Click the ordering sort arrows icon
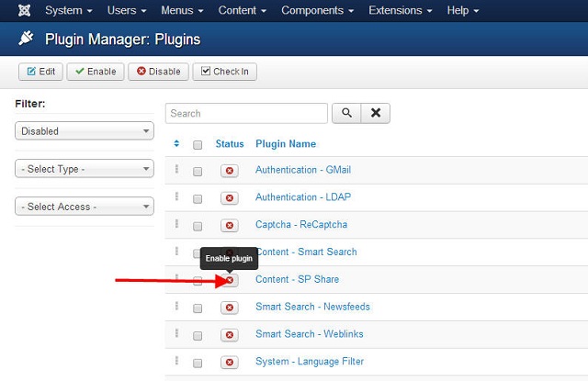 point(176,143)
